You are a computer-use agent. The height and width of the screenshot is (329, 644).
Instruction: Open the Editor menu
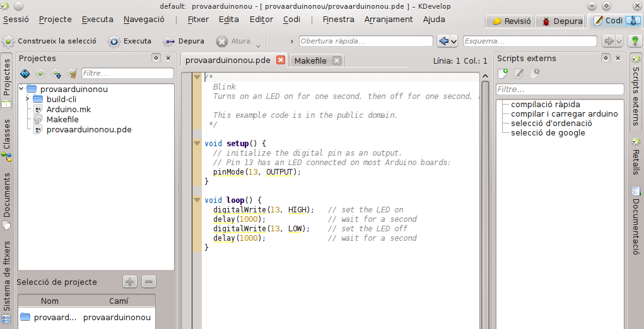[261, 20]
